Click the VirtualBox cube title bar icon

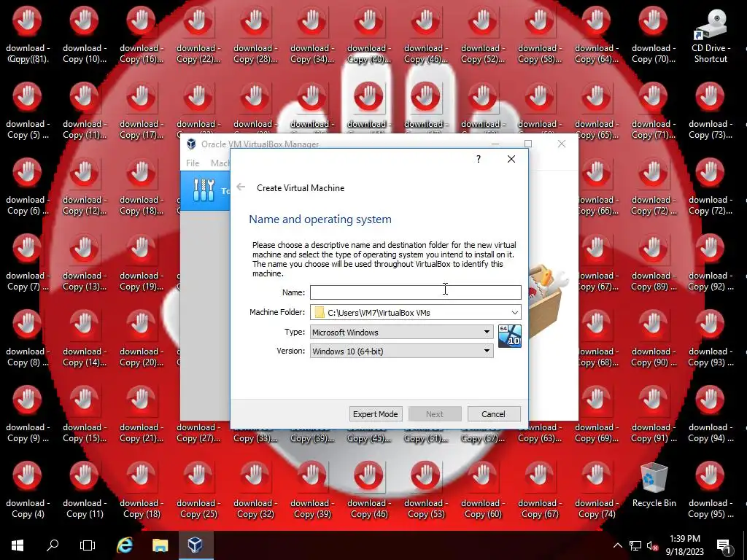click(192, 144)
